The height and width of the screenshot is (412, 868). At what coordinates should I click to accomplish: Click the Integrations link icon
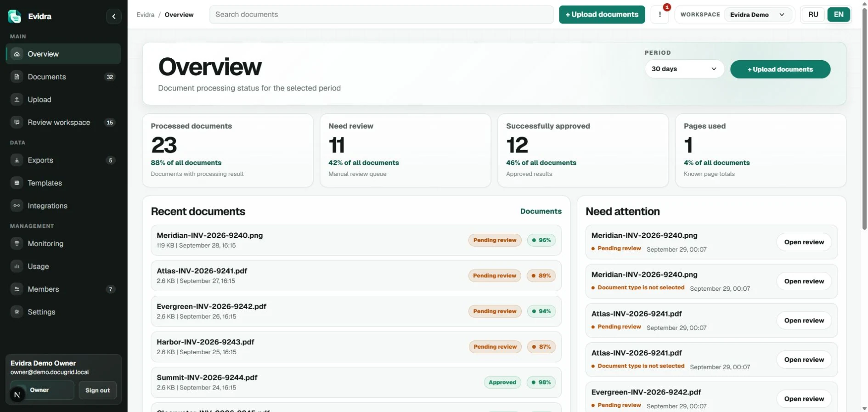tap(17, 206)
